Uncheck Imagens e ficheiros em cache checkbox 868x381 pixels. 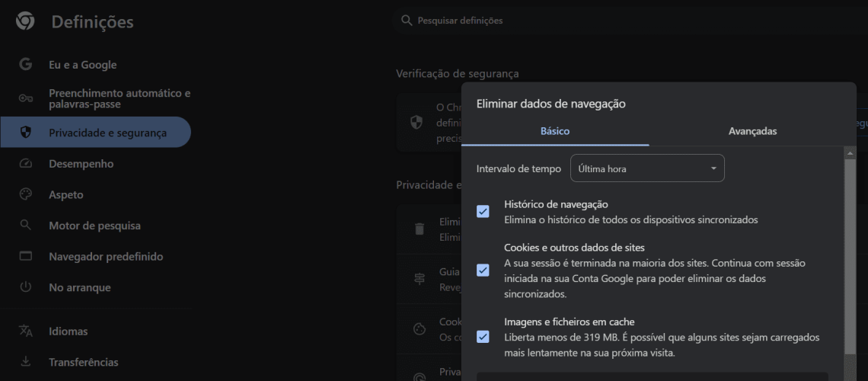coord(483,337)
